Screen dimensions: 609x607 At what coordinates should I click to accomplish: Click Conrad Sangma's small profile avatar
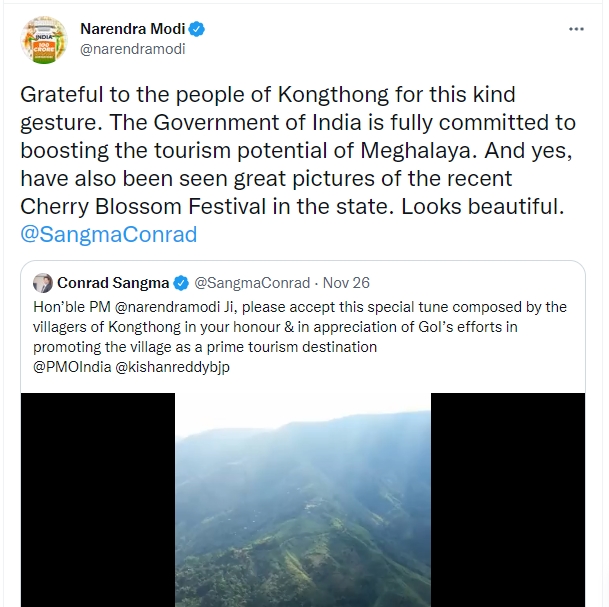tap(43, 283)
